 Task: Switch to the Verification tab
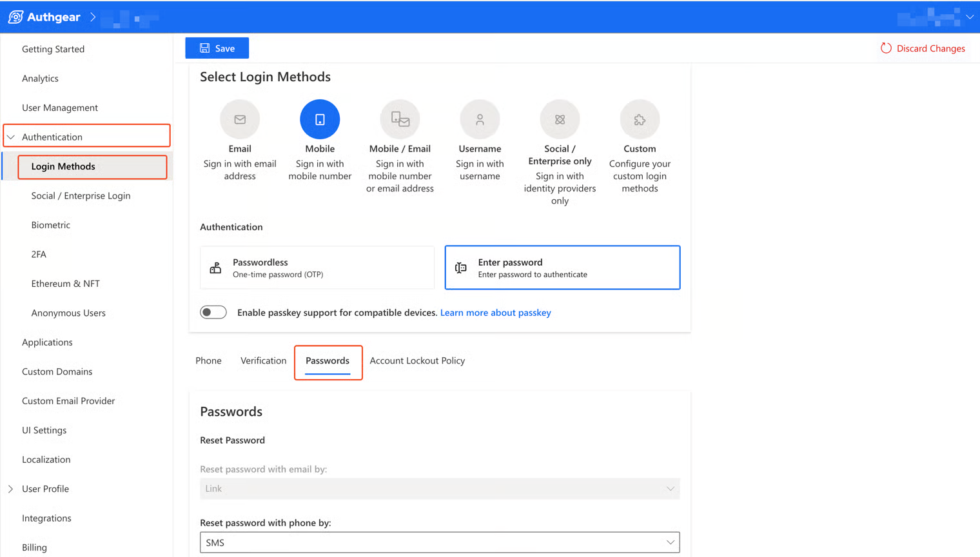(x=263, y=361)
